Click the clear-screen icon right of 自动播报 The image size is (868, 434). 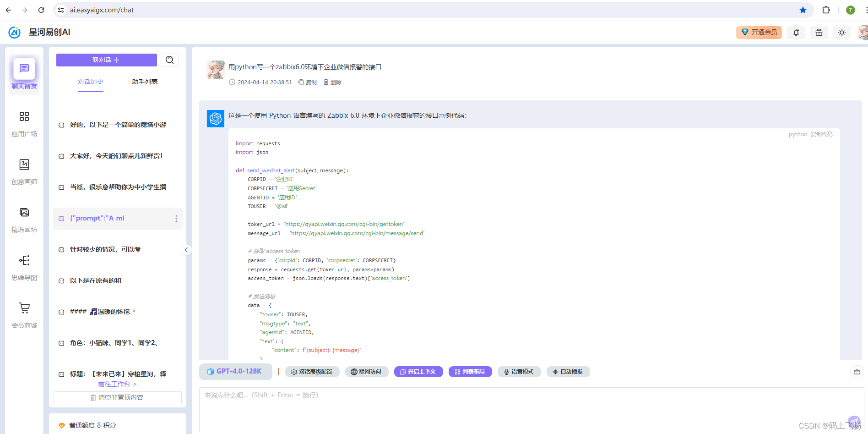pyautogui.click(x=857, y=372)
